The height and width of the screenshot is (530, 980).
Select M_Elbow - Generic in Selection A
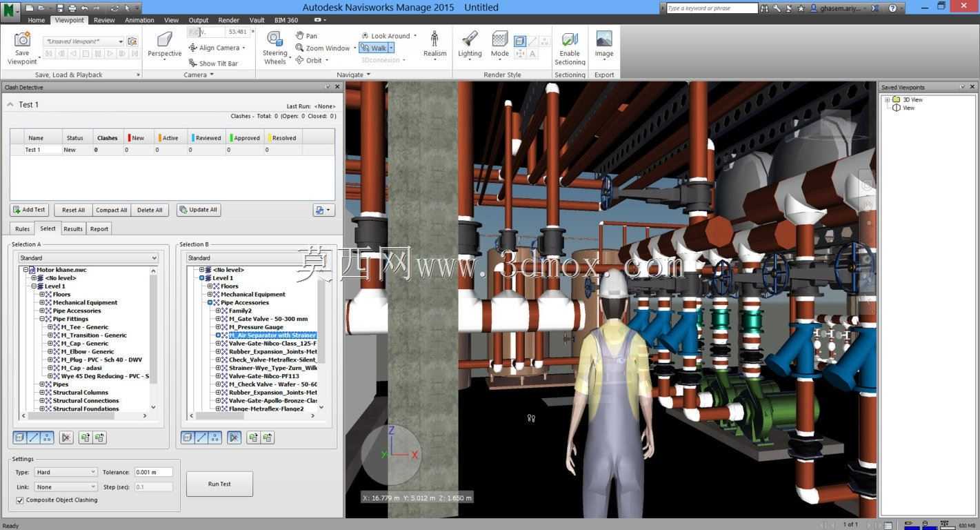click(88, 351)
